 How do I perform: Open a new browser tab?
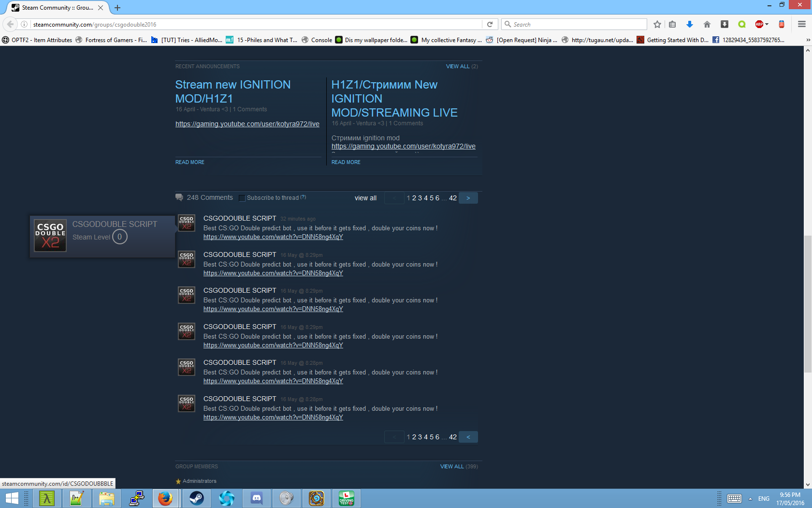[117, 8]
